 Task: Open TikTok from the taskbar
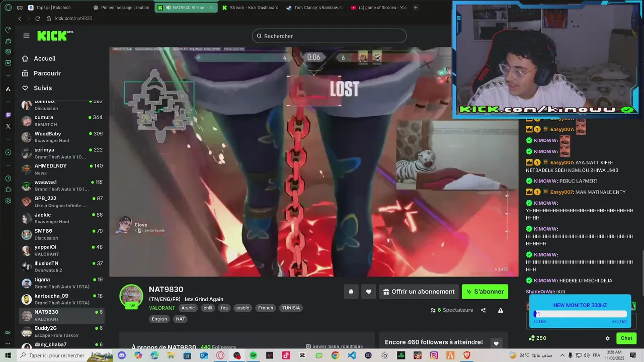point(286,355)
